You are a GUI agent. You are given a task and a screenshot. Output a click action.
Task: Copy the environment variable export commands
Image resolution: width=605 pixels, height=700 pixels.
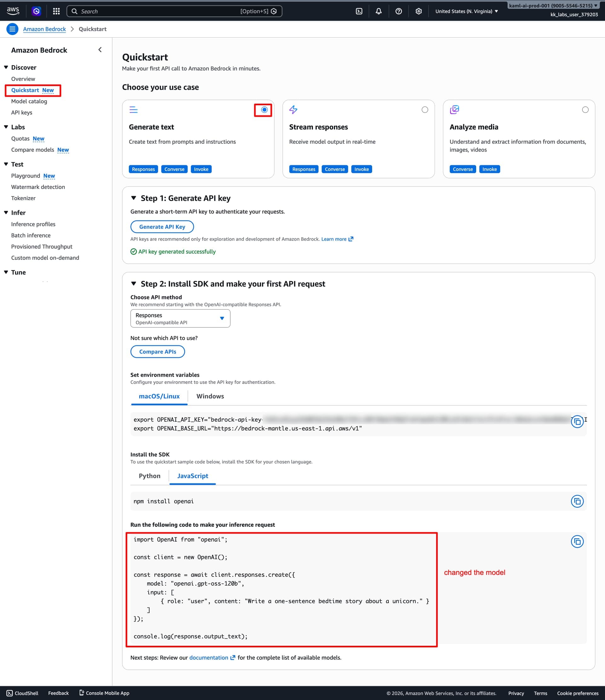coord(577,422)
